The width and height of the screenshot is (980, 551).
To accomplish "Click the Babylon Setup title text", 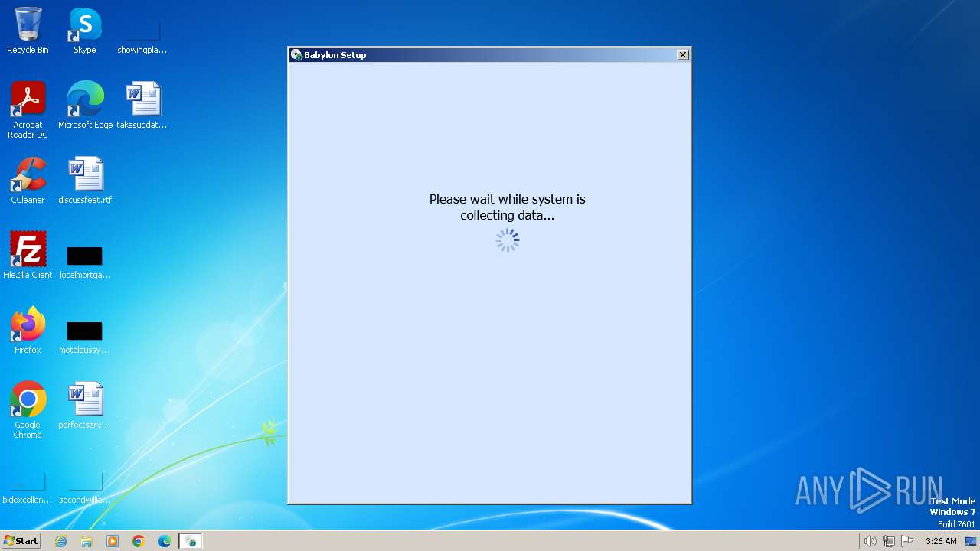I will pos(335,55).
